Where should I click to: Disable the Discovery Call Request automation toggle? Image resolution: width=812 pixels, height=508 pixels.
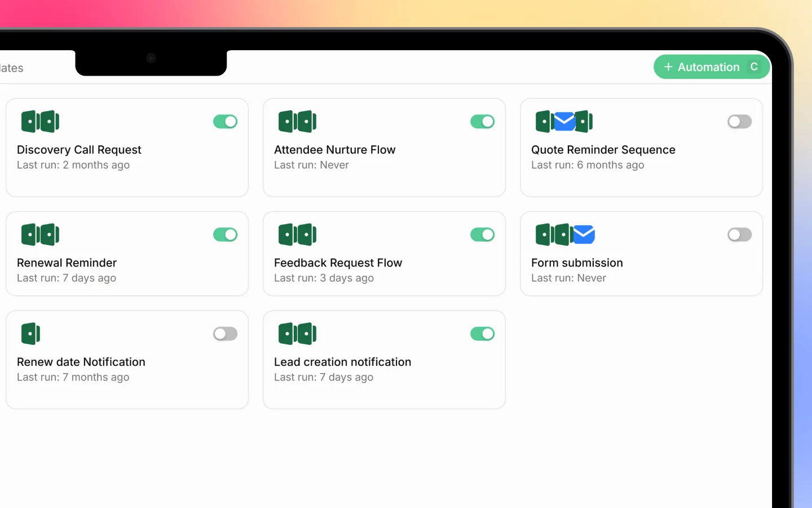coord(226,121)
